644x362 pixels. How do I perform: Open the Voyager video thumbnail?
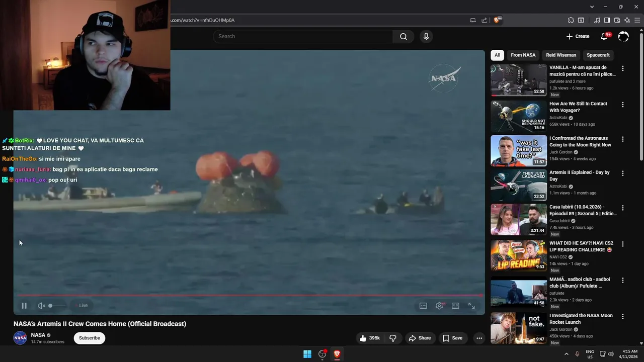tap(518, 116)
